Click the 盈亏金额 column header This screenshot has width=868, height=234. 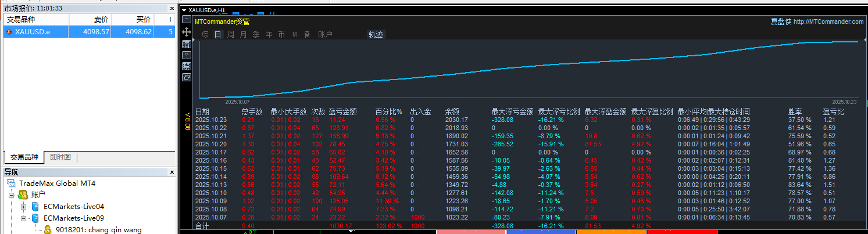point(342,111)
